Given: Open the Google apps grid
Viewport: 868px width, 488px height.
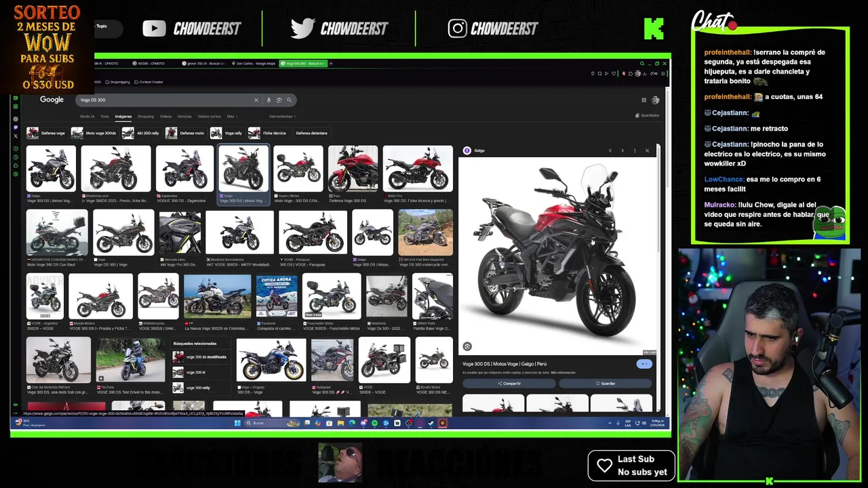Looking at the screenshot, I should [x=644, y=100].
